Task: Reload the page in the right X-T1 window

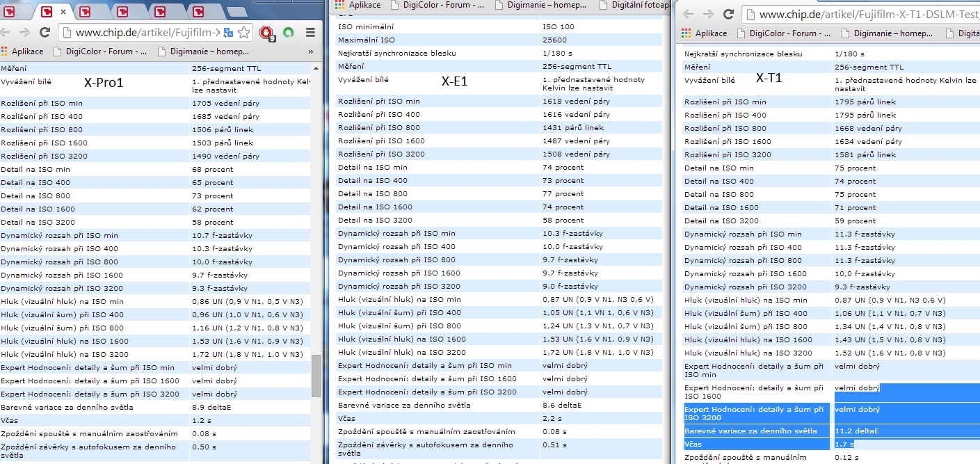Action: [729, 14]
